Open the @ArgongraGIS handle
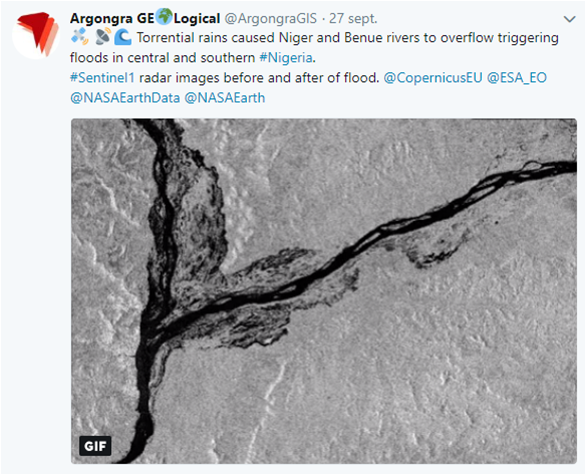586x475 pixels. 271,18
